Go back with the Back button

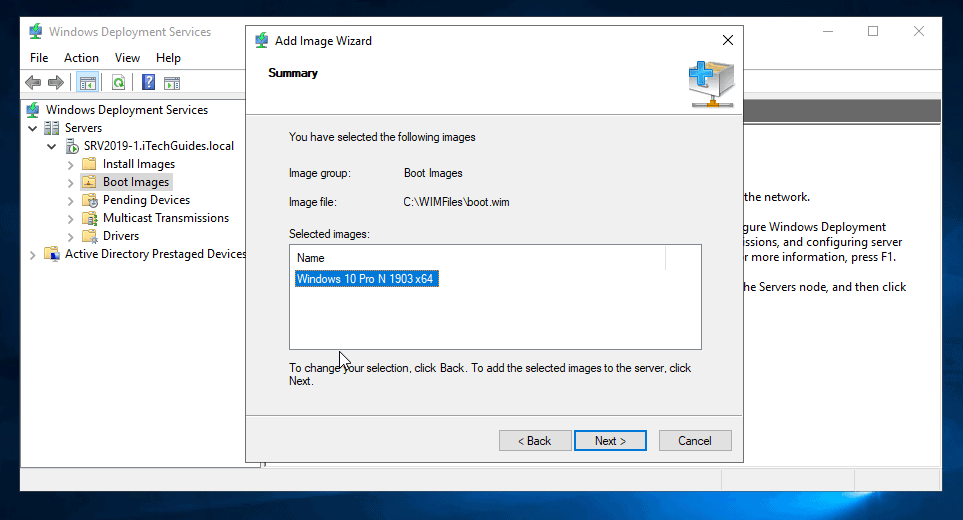tap(534, 441)
